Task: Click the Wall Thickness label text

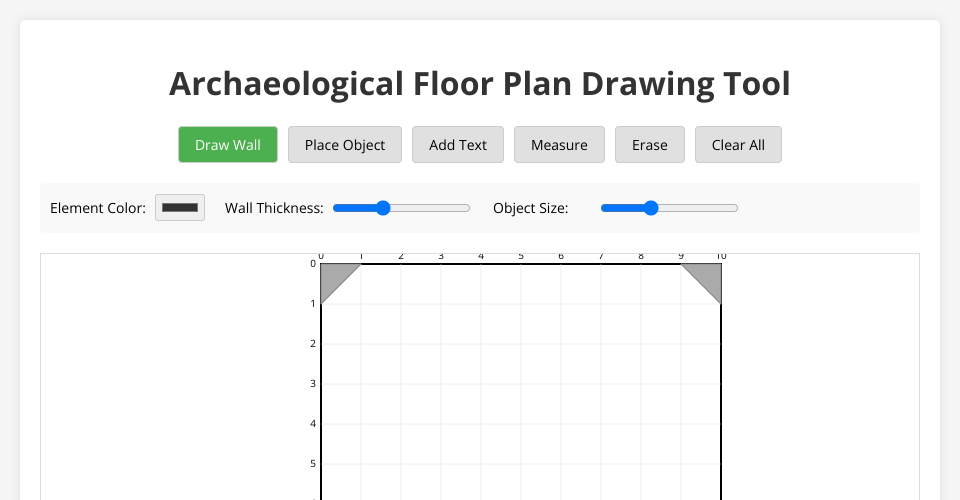Action: pos(274,208)
